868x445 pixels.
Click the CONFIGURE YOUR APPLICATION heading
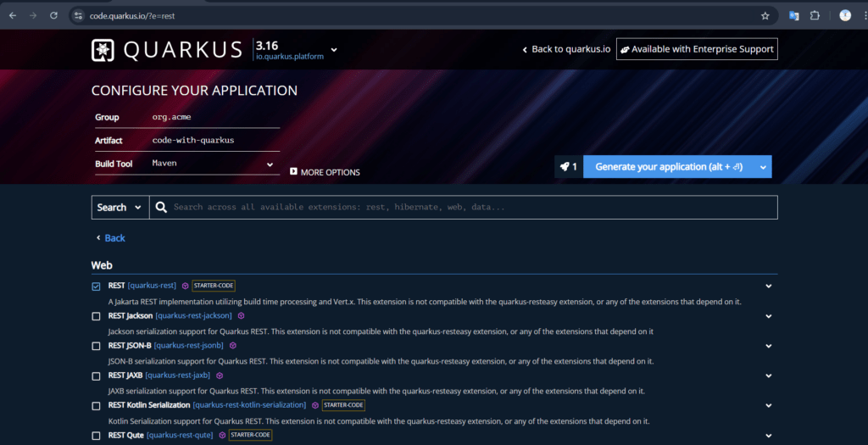pos(194,90)
